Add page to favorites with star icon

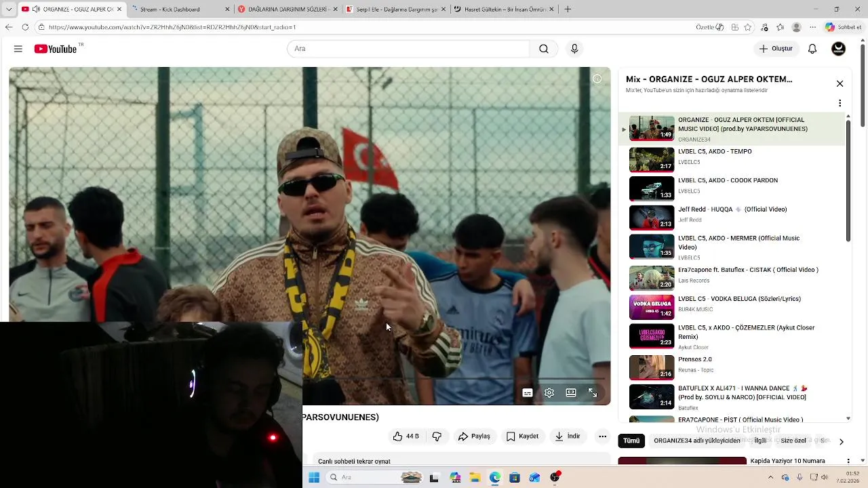748,27
